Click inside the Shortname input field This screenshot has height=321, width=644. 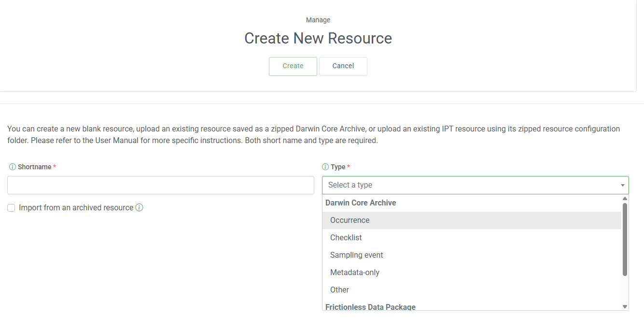[160, 185]
